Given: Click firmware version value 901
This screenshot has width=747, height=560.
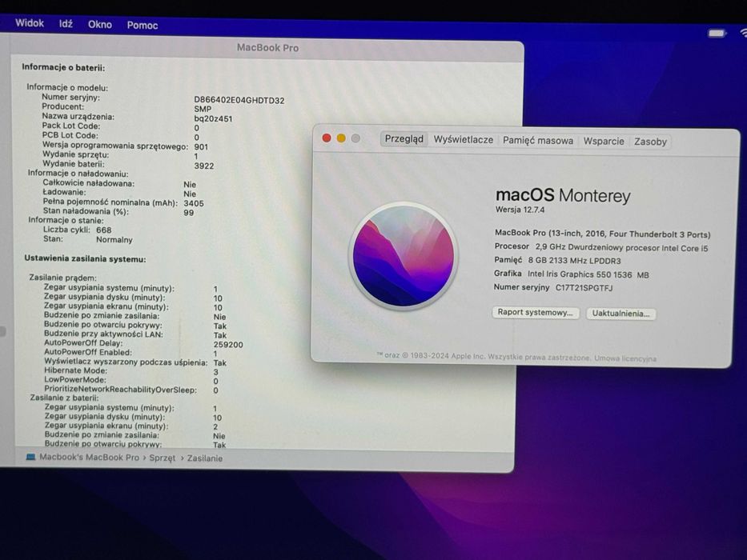Looking at the screenshot, I should click(x=201, y=146).
